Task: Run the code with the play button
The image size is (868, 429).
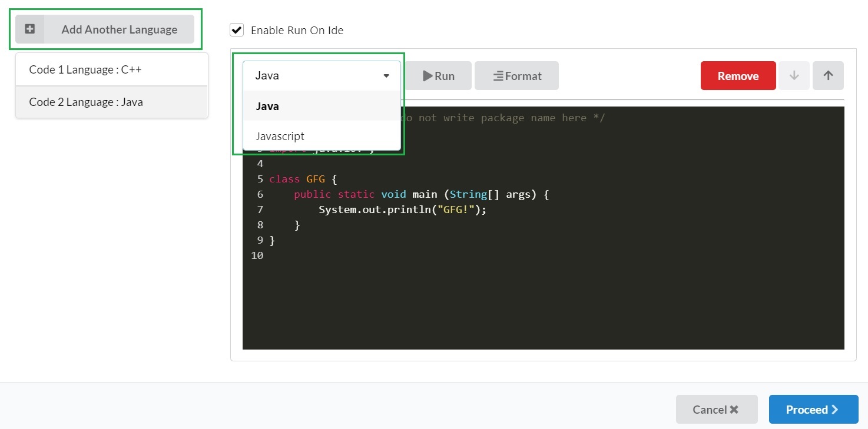Action: point(438,76)
